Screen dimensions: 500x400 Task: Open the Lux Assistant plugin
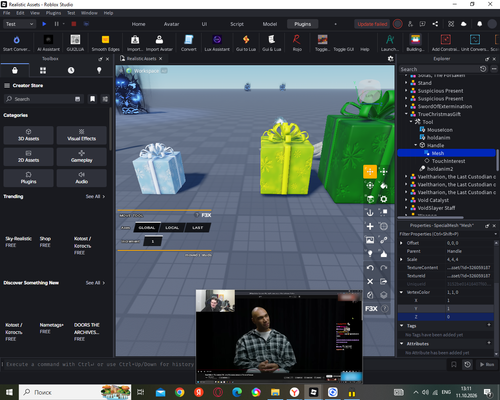(x=217, y=43)
